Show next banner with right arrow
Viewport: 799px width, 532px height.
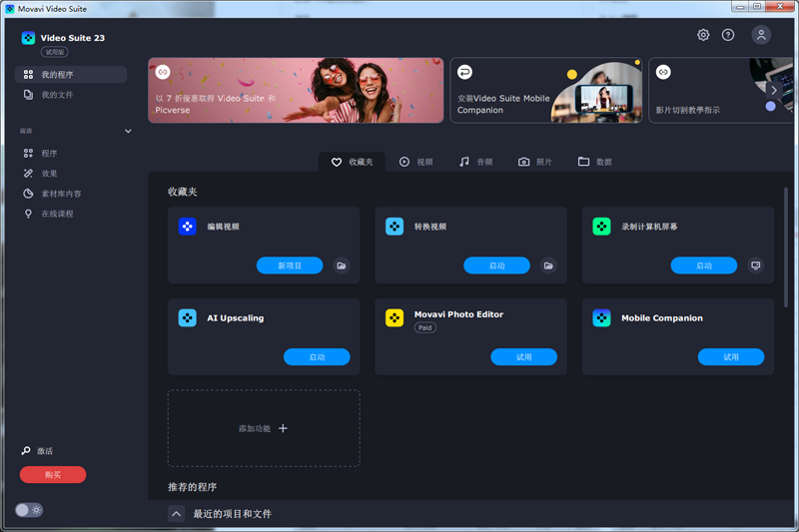pos(774,91)
